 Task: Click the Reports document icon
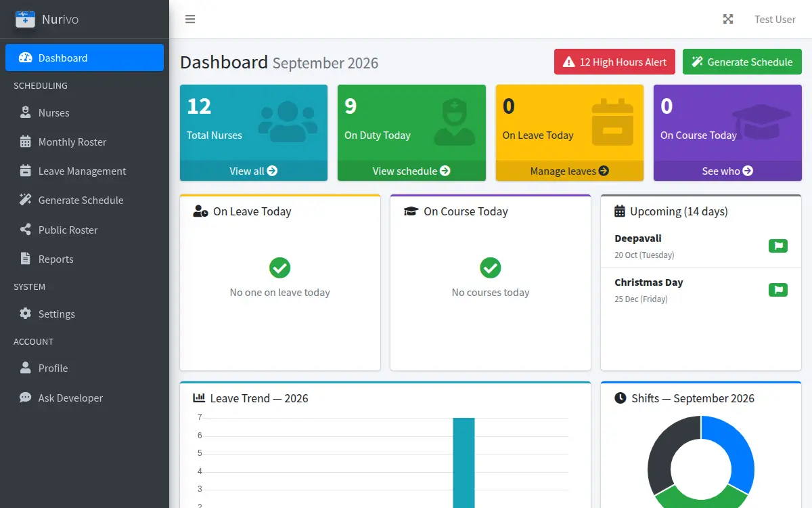tap(26, 259)
